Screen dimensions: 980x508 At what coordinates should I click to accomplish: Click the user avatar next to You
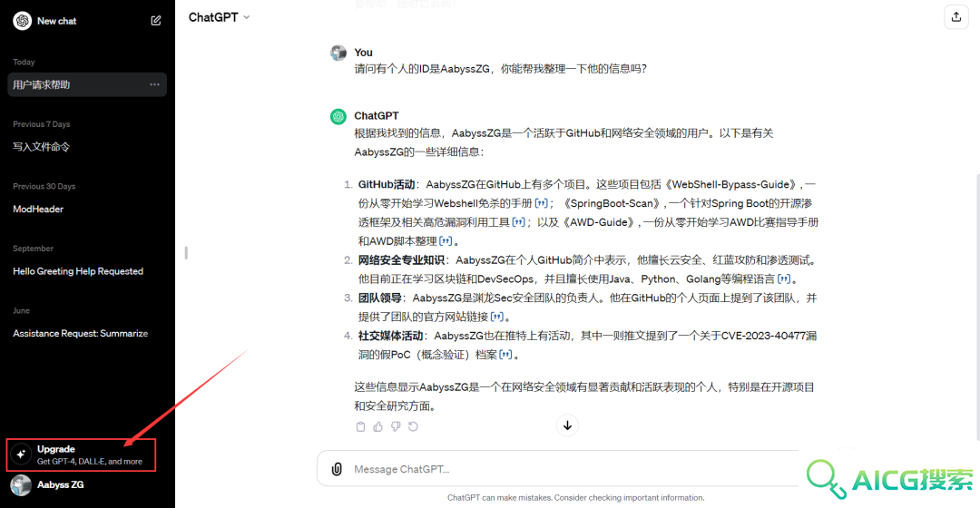(x=338, y=53)
